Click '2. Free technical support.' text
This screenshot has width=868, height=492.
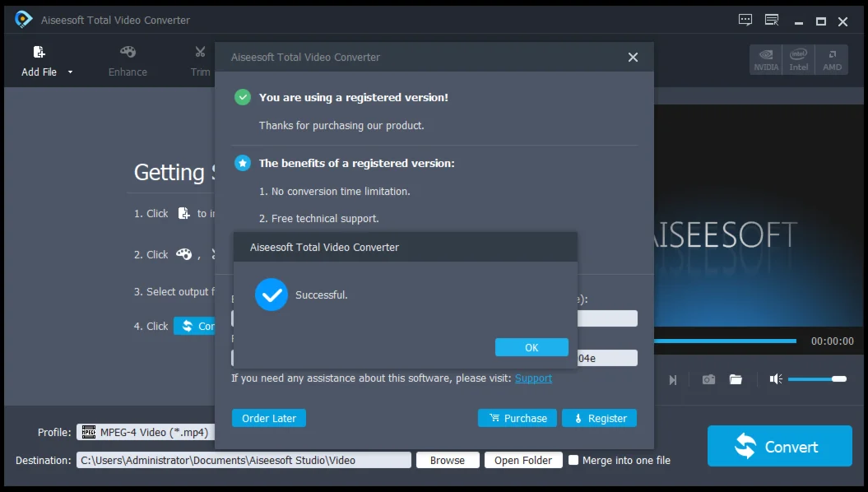click(319, 219)
